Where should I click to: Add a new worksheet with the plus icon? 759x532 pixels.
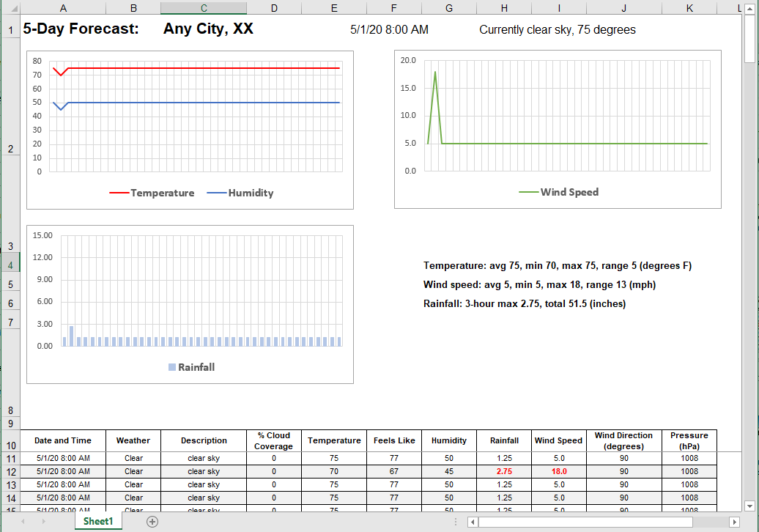pyautogui.click(x=152, y=520)
